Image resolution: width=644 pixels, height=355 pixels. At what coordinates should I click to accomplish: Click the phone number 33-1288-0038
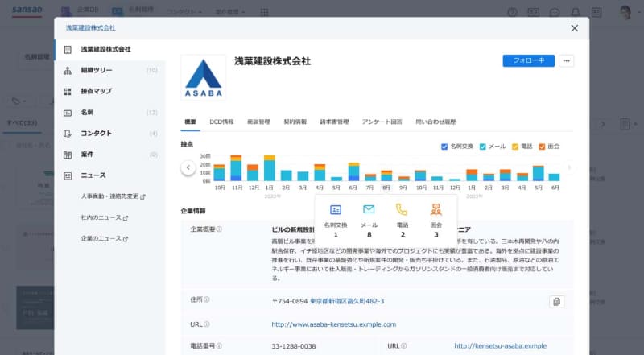[x=294, y=346]
